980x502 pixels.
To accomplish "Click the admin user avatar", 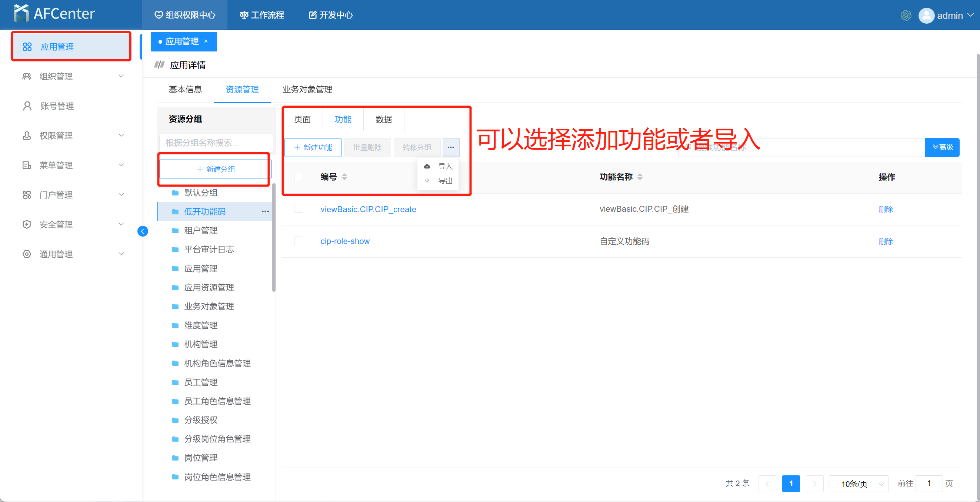I will pos(926,16).
